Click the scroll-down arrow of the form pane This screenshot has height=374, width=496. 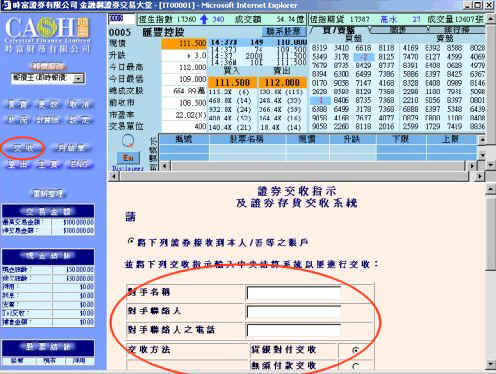(490, 364)
